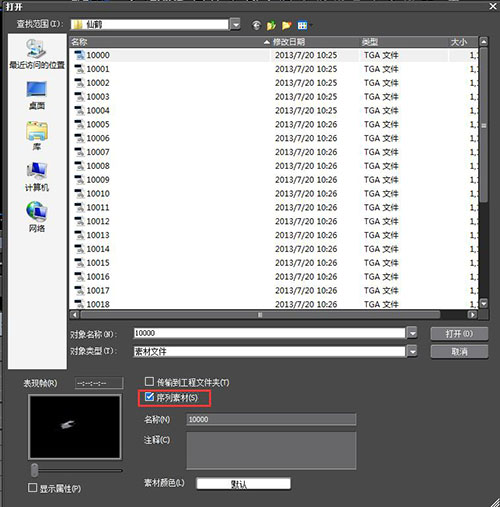This screenshot has width=500, height=507.
Task: Select file 10015 in the list
Action: pyautogui.click(x=98, y=263)
